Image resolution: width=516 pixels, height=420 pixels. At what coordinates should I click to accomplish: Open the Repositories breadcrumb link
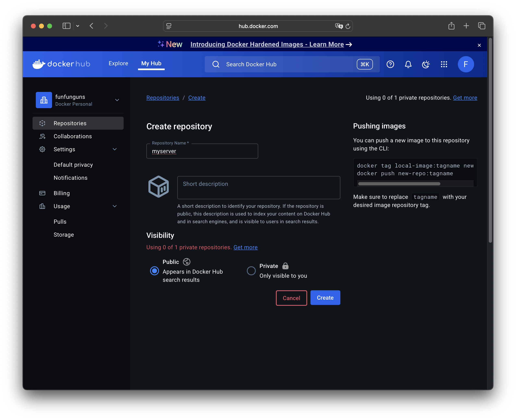click(x=163, y=98)
